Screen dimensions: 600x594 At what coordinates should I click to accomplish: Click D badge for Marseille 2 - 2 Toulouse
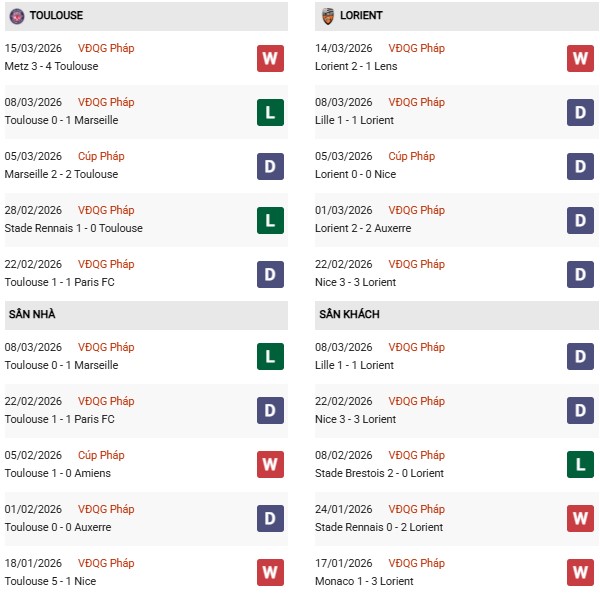270,166
